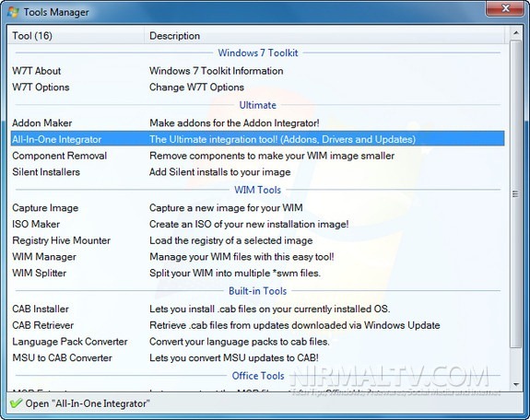530x420 pixels.
Task: Click "The Ultimate integration tool!" description
Action: point(282,139)
